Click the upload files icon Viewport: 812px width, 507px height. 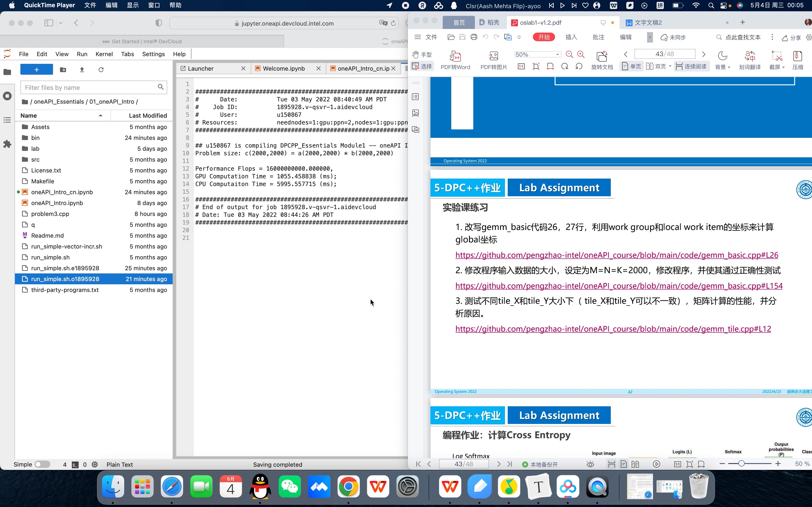point(82,69)
